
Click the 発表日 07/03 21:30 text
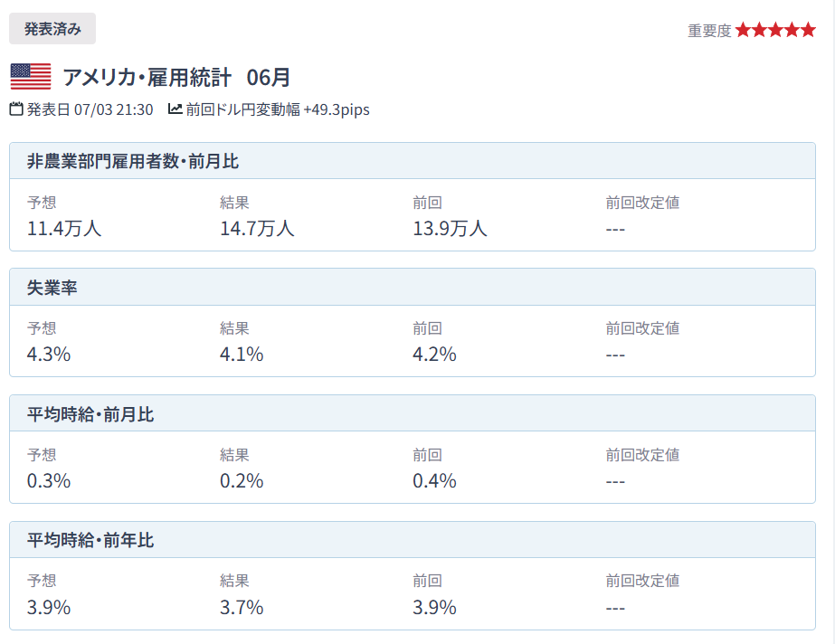pos(90,109)
